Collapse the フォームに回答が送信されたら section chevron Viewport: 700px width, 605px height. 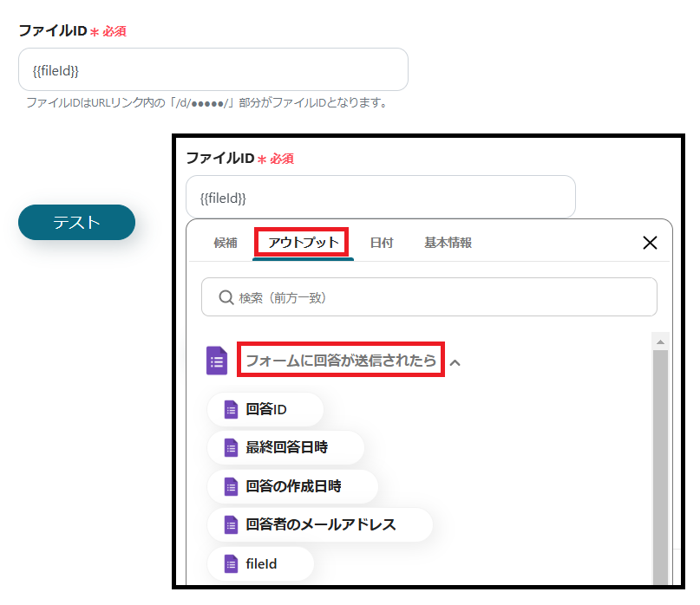click(455, 362)
